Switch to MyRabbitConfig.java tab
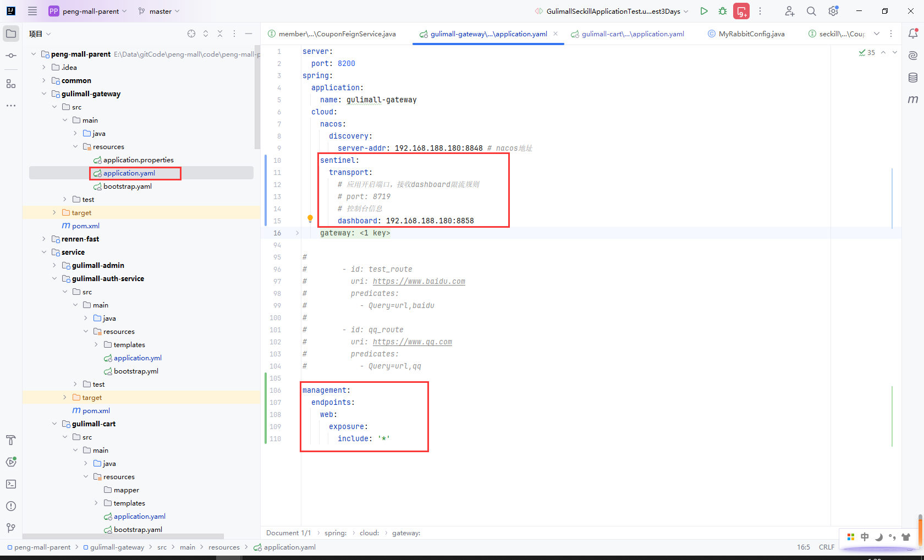 (x=746, y=34)
